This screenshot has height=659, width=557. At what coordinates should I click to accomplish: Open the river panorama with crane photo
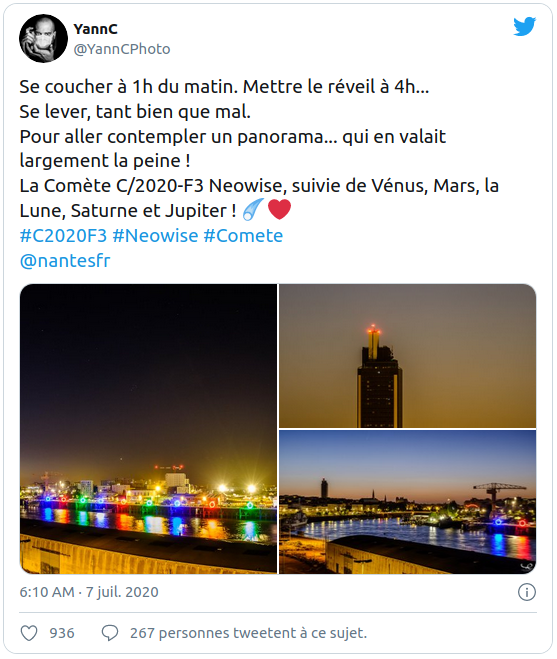(x=408, y=502)
